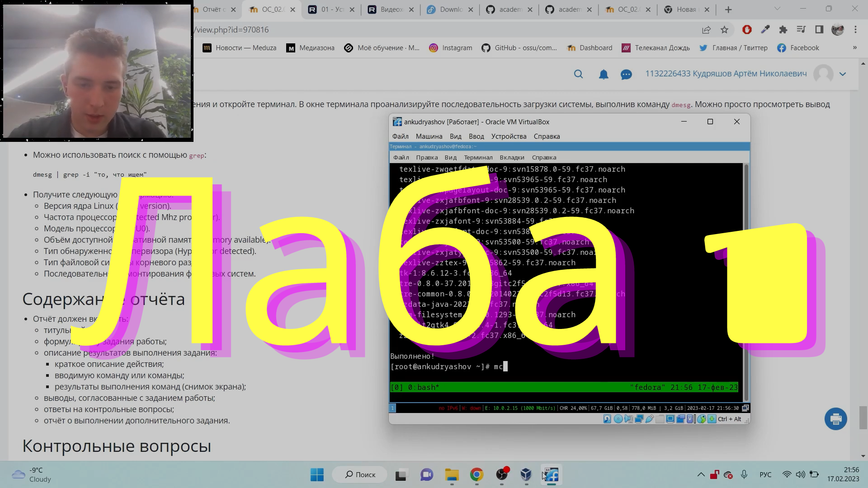Expand hidden system tray icons
Viewport: 868px width, 488px height.
point(701,474)
